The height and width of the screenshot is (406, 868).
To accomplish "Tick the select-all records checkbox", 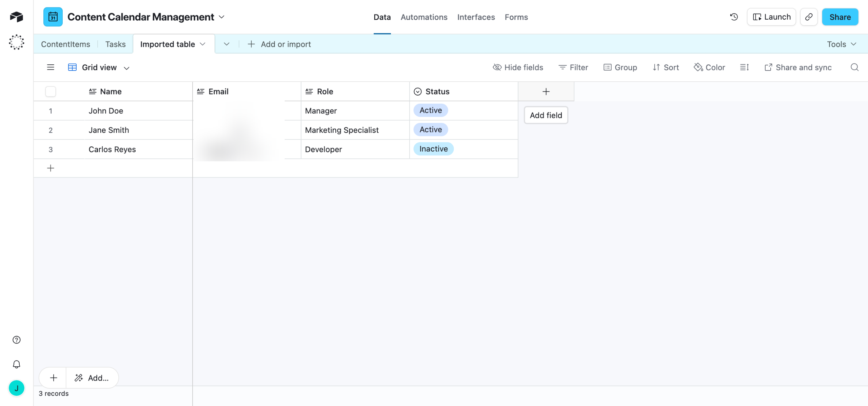I will (x=51, y=92).
